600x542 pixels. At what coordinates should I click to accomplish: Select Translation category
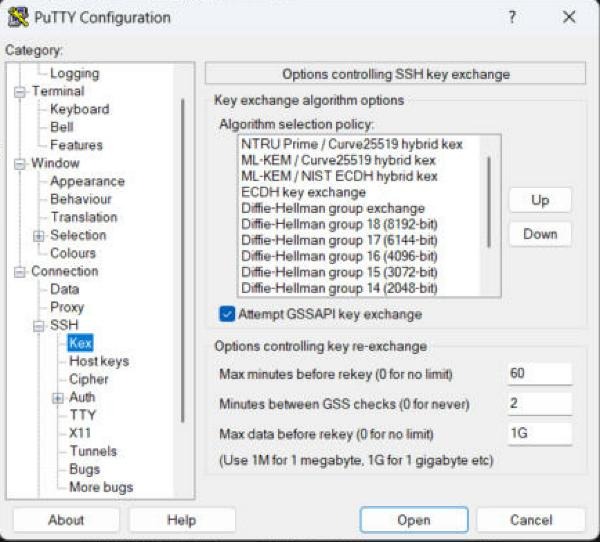point(84,217)
